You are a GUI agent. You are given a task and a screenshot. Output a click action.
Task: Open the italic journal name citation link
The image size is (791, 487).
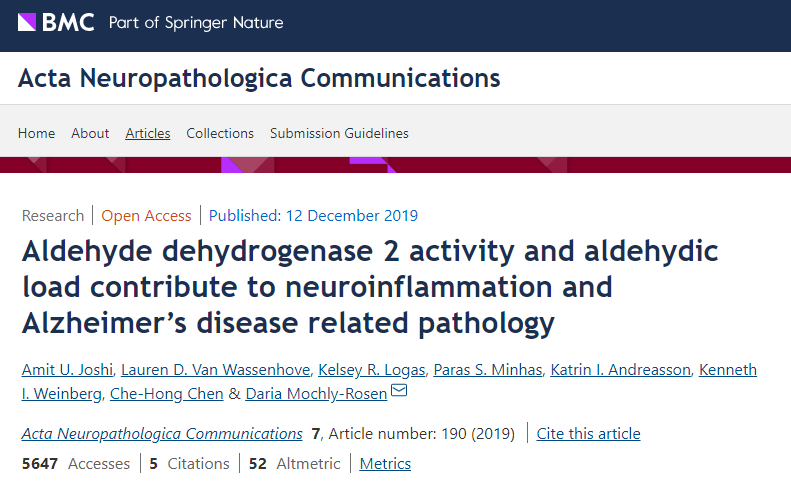click(162, 433)
